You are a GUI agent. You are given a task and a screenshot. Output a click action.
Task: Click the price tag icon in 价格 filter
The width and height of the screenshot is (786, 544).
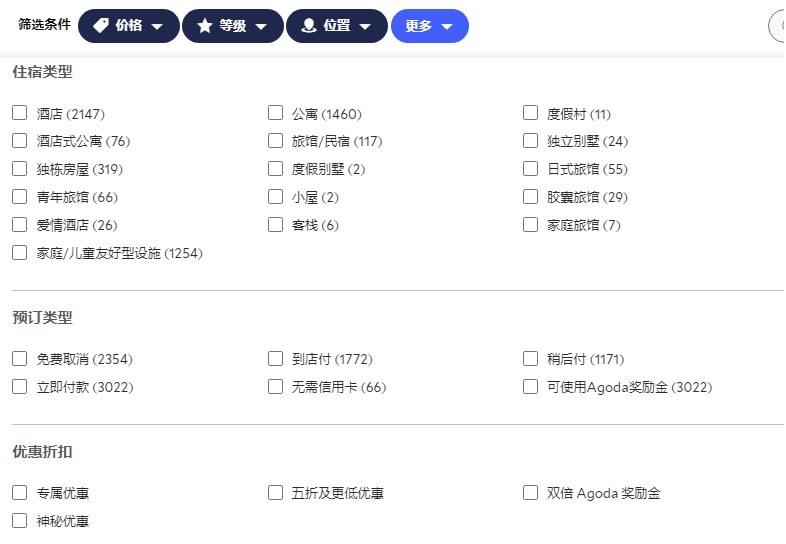pyautogui.click(x=101, y=26)
